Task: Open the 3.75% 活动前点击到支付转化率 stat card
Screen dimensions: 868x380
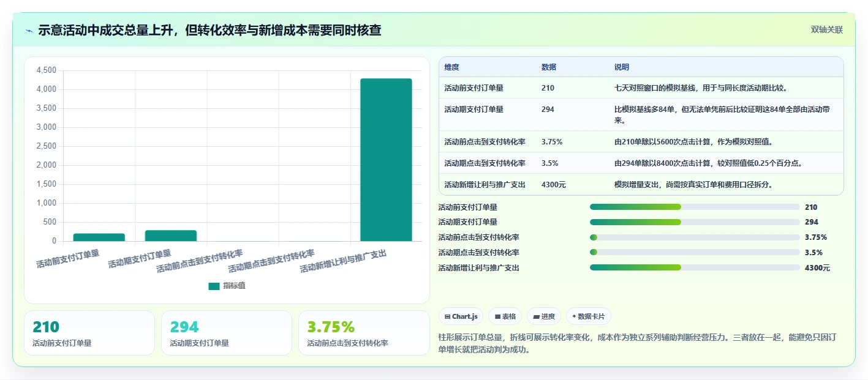Action: click(x=364, y=333)
